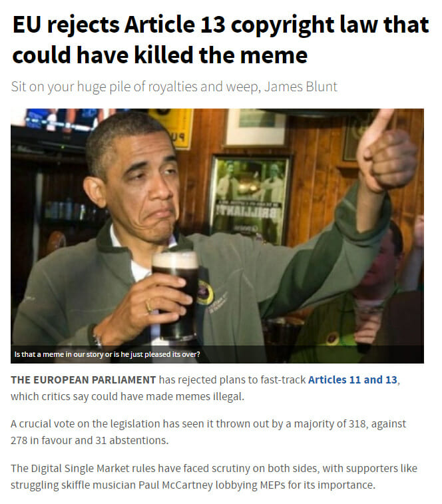
Task: Click the Digital Single Market rules paragraph
Action: pos(214,476)
